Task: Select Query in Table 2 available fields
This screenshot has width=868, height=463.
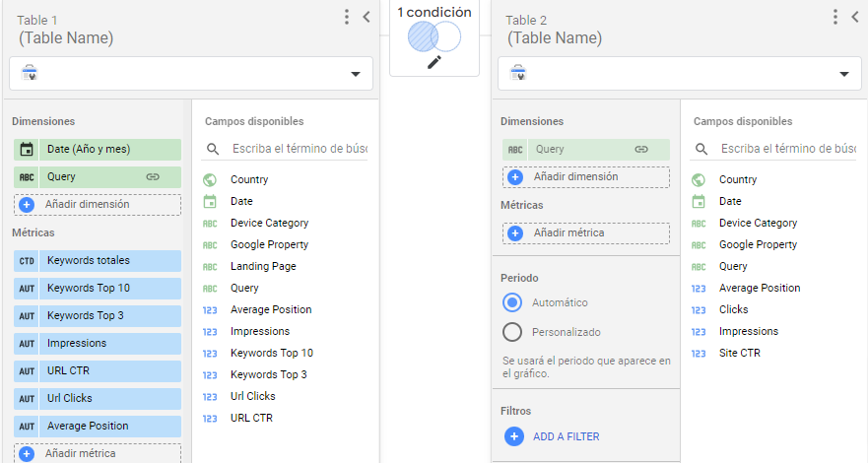Action: [x=733, y=266]
